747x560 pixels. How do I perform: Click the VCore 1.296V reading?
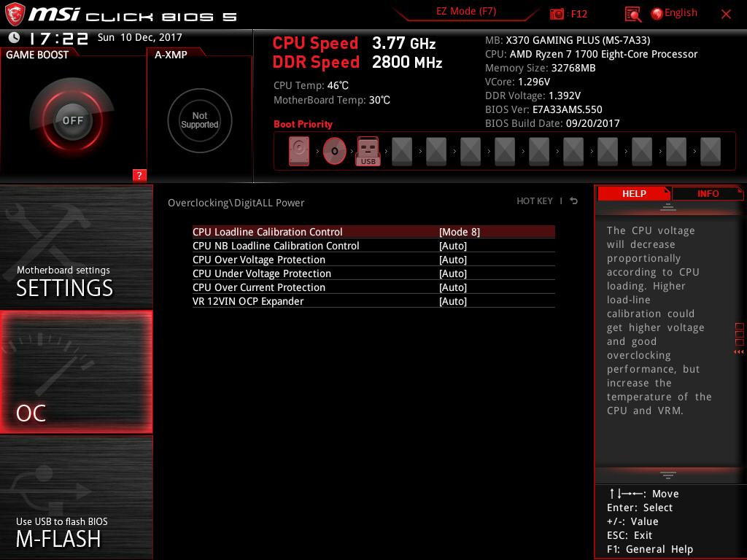[x=517, y=82]
